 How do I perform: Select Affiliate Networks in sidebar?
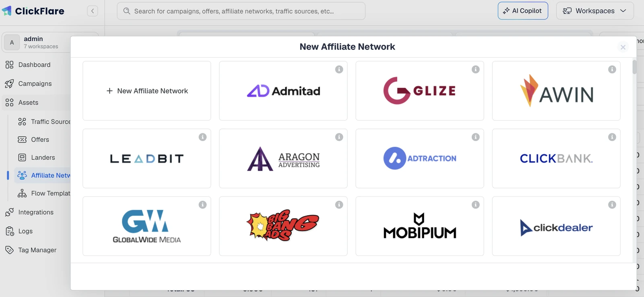point(43,175)
